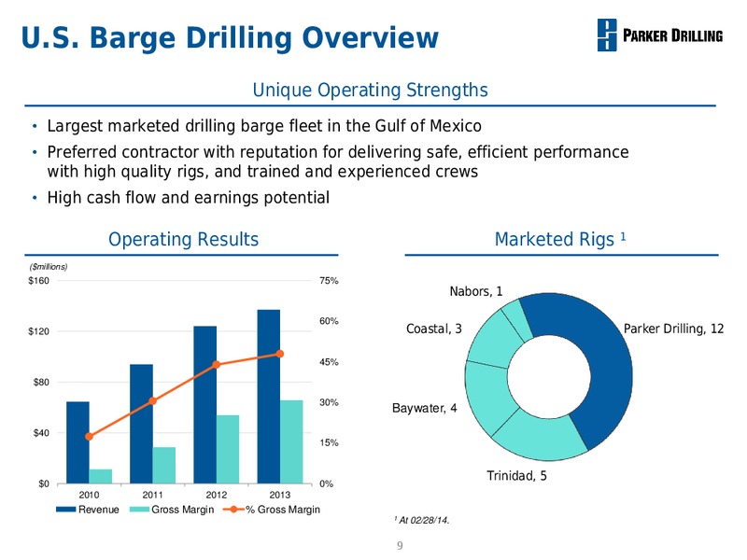Click the 75% right axis label
This screenshot has width=747, height=560.
(329, 281)
